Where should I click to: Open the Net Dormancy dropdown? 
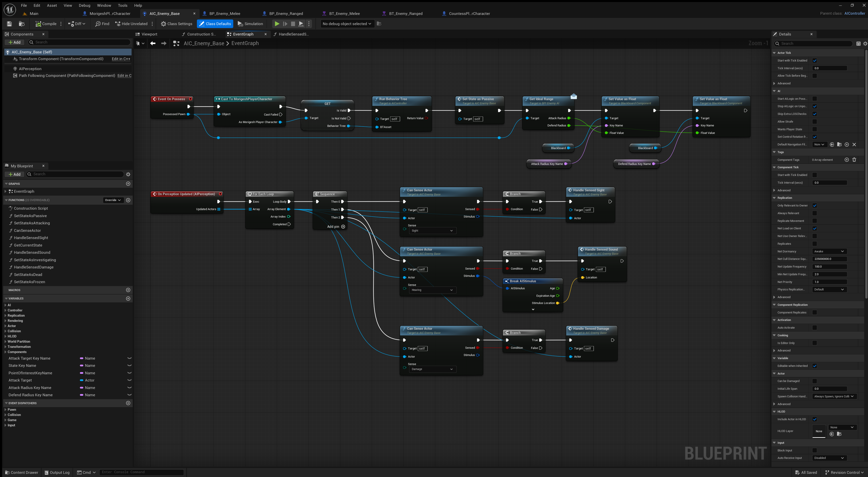point(829,252)
